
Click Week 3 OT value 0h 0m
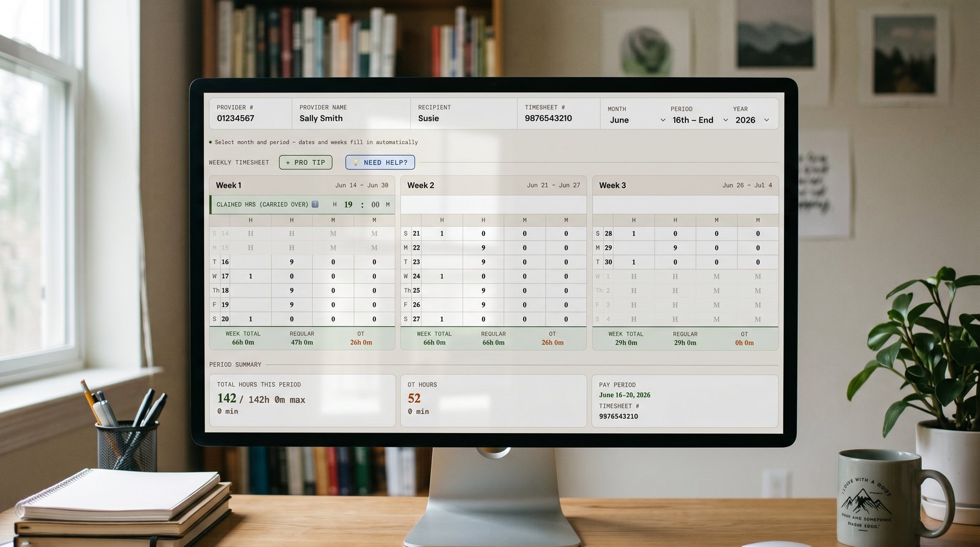click(x=744, y=343)
